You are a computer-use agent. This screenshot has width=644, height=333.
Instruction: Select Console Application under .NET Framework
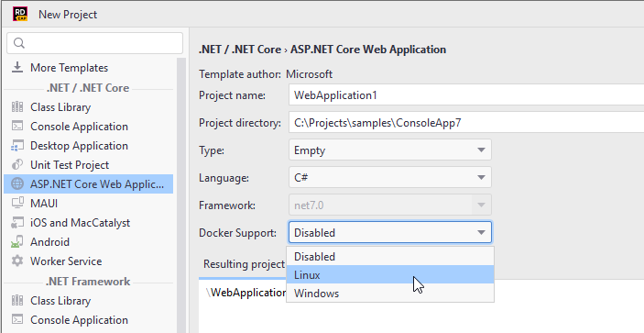88,320
